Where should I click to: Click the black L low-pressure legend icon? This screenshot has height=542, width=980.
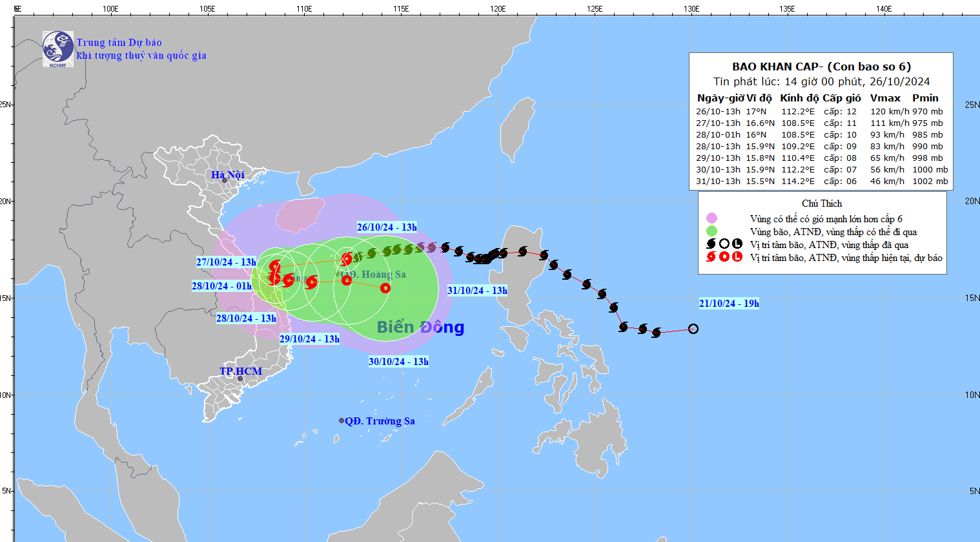(x=737, y=244)
